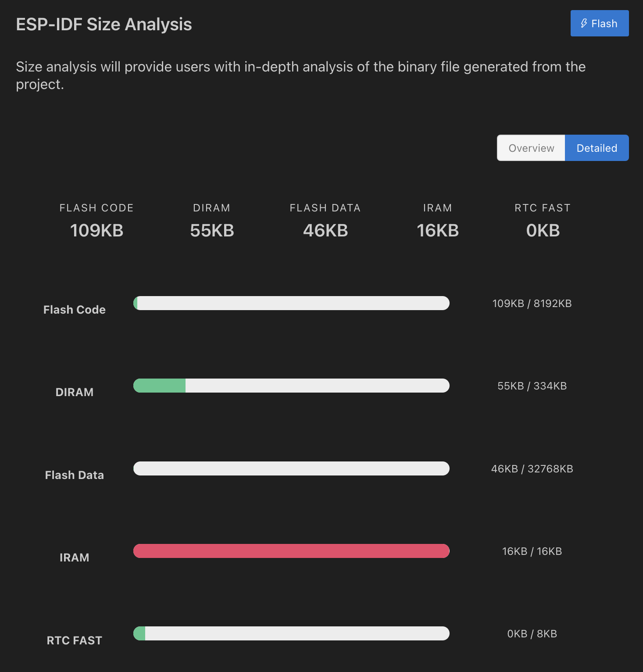
Task: Select the DIRAM row label
Action: 74,392
